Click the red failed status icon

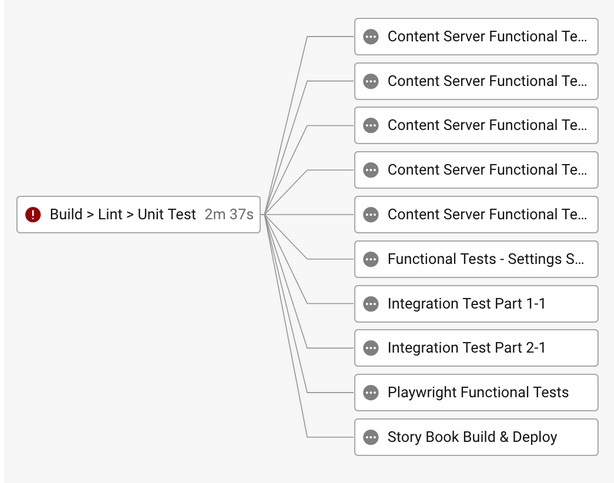(33, 215)
